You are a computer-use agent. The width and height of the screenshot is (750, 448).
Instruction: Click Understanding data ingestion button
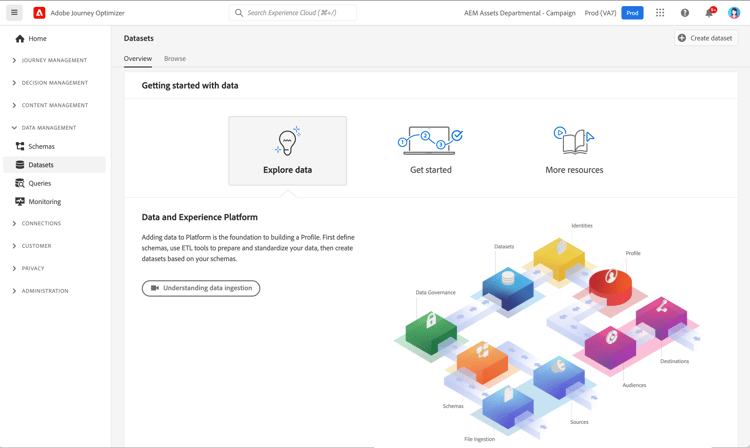[x=201, y=288]
